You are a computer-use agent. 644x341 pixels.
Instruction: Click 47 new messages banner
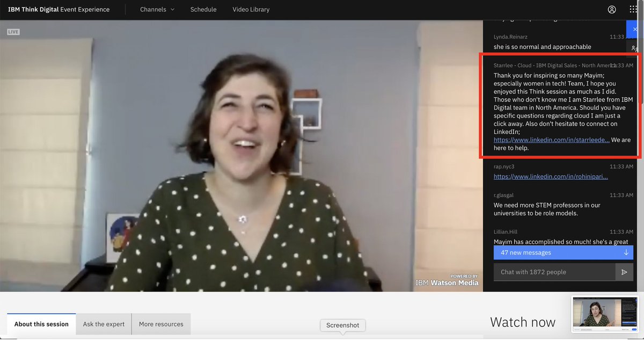[x=563, y=252]
